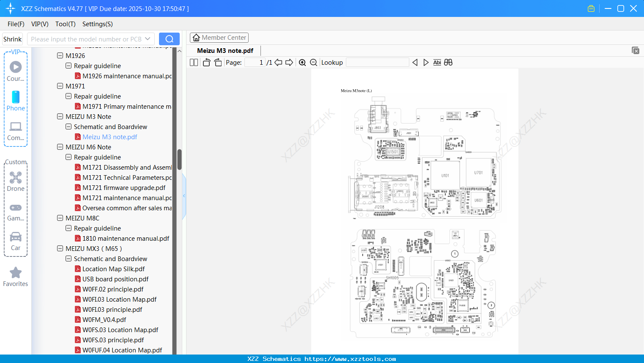The width and height of the screenshot is (644, 363).
Task: Collapse the MEIZU M8C node
Action: [x=60, y=218]
